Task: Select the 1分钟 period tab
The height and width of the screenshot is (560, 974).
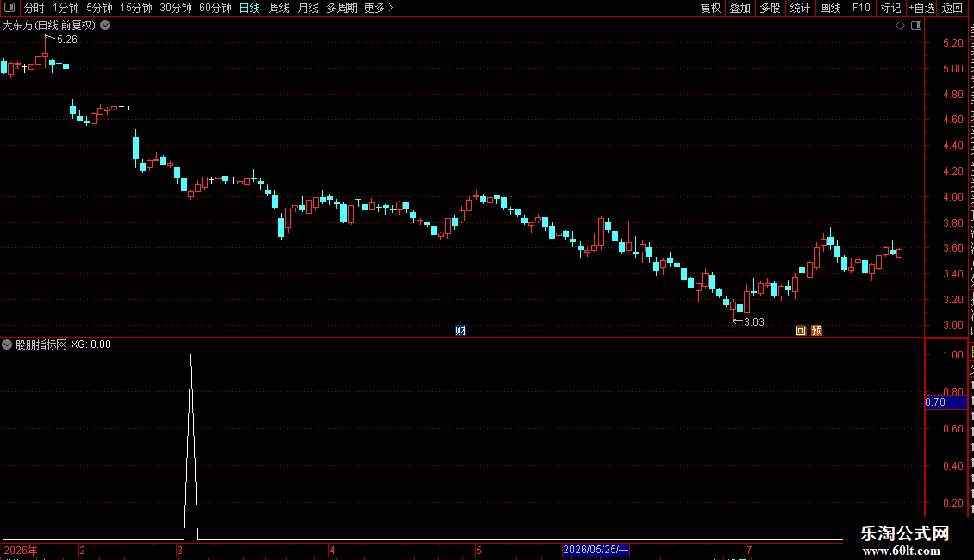Action: [x=66, y=8]
